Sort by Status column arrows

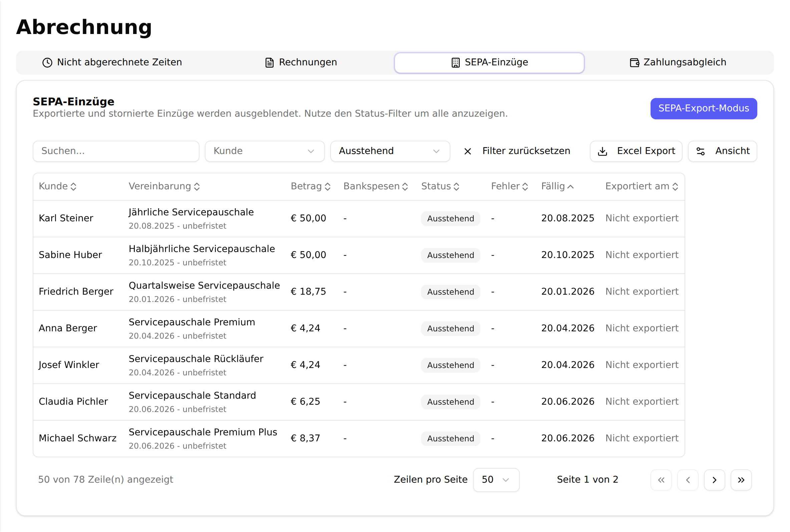click(456, 186)
